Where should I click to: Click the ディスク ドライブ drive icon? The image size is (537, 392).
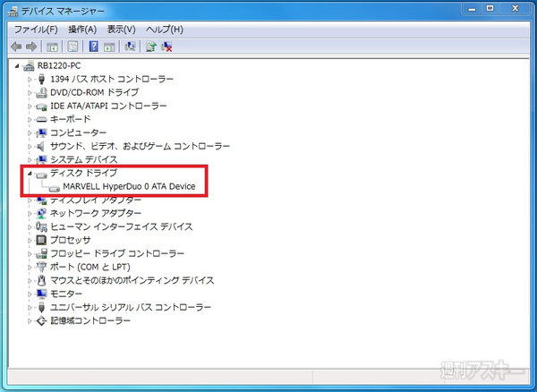point(41,175)
